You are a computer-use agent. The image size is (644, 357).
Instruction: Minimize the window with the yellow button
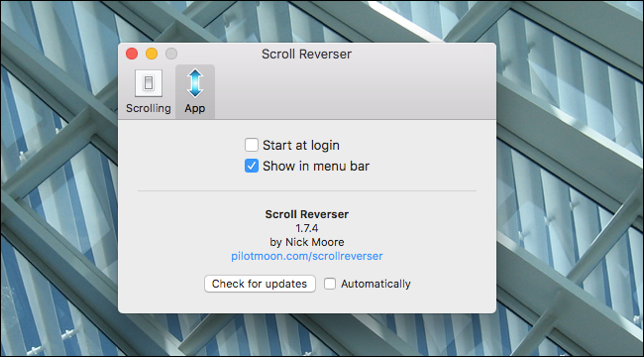(152, 54)
